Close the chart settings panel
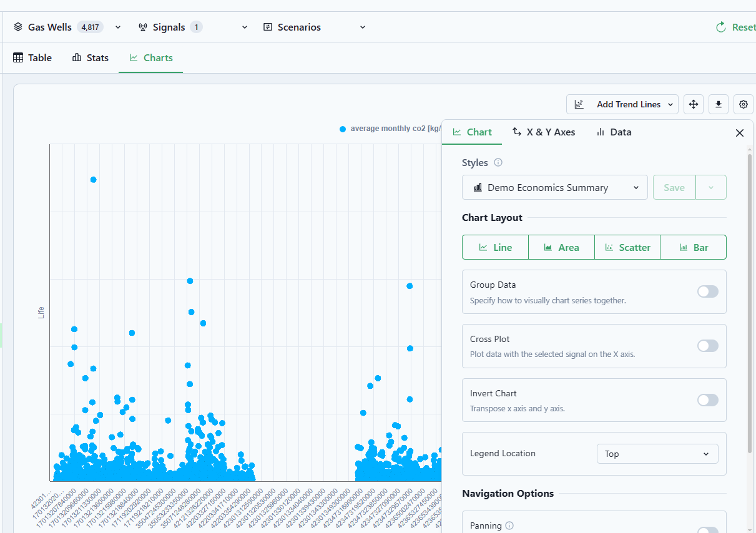Screen dimensions: 756x533 [740, 133]
